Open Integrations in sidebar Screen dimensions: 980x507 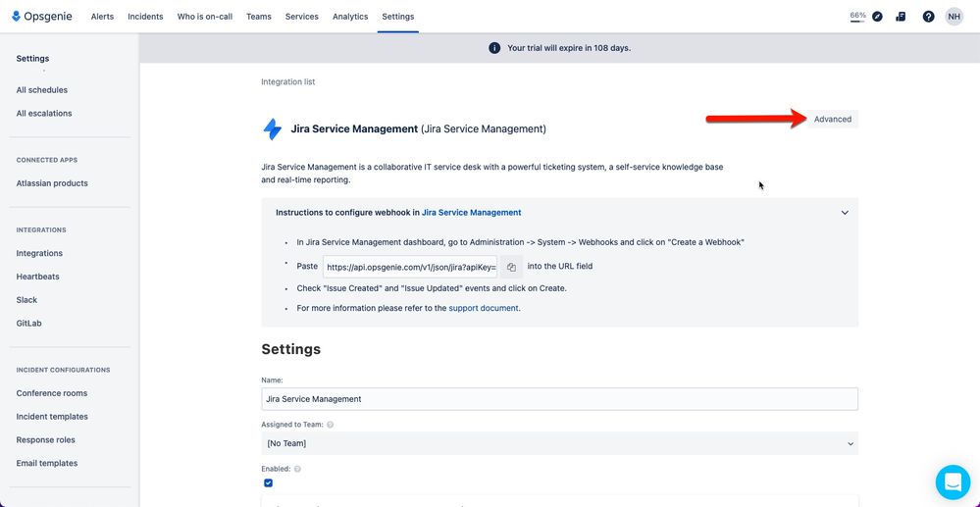coord(39,253)
